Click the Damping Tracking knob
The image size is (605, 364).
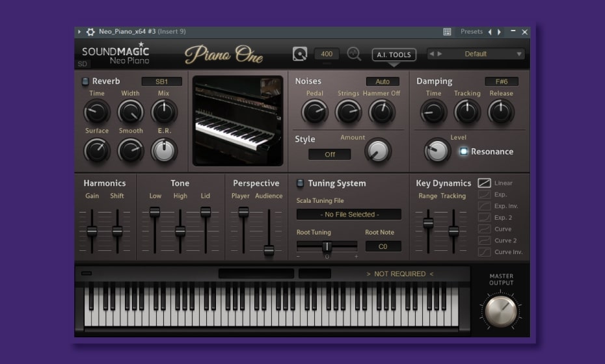pyautogui.click(x=467, y=112)
